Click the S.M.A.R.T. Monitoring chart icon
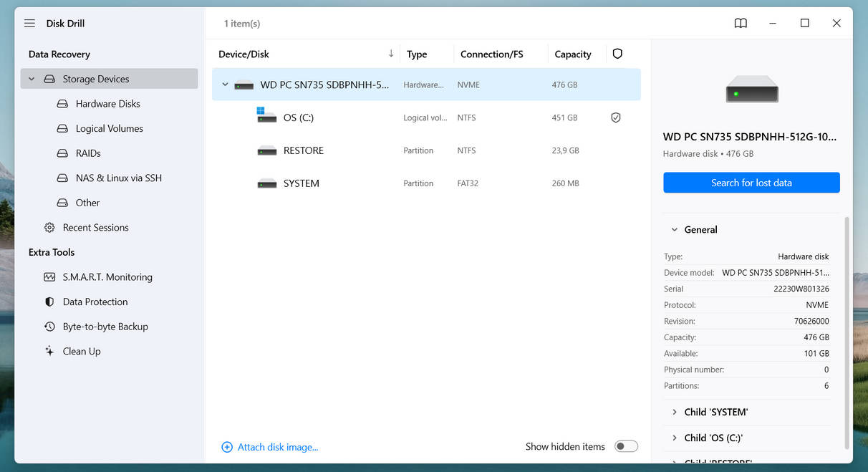The height and width of the screenshot is (472, 868). pyautogui.click(x=49, y=277)
